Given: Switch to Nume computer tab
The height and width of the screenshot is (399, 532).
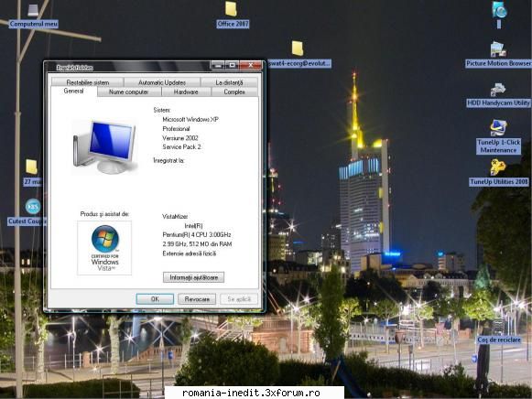Looking at the screenshot, I should [x=129, y=92].
